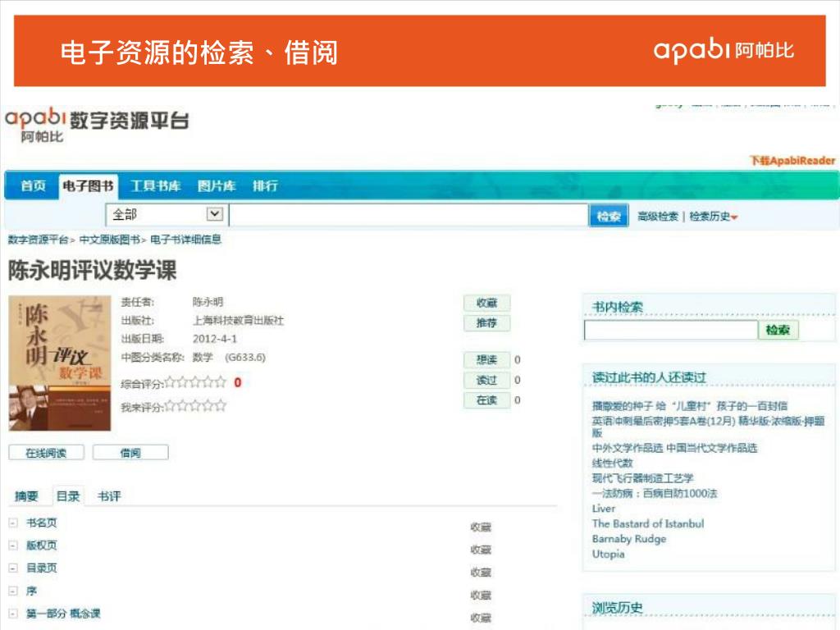Click the 陈永明 author name

208,302
